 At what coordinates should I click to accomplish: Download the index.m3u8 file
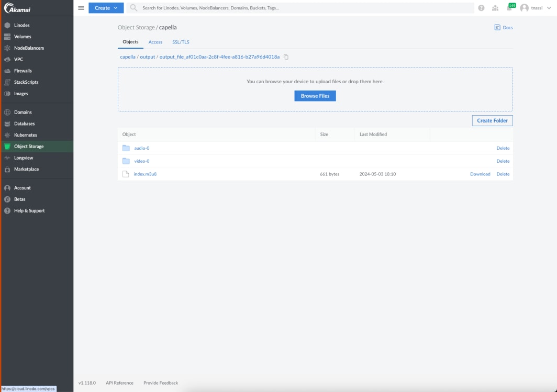coord(480,174)
